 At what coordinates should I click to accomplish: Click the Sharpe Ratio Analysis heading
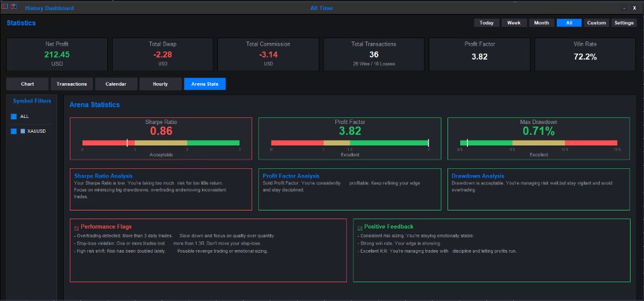103,176
